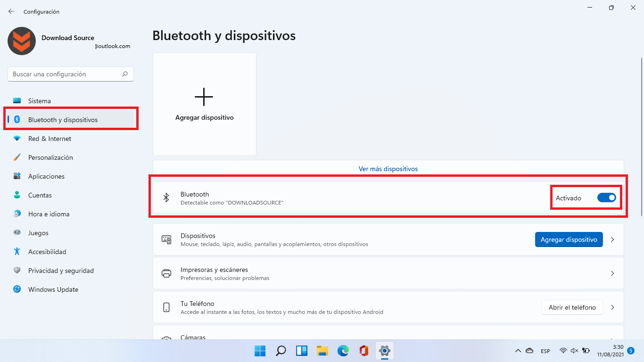Screen dimensions: 644x362
Task: Click the back arrow in Configuración
Action: 11,11
